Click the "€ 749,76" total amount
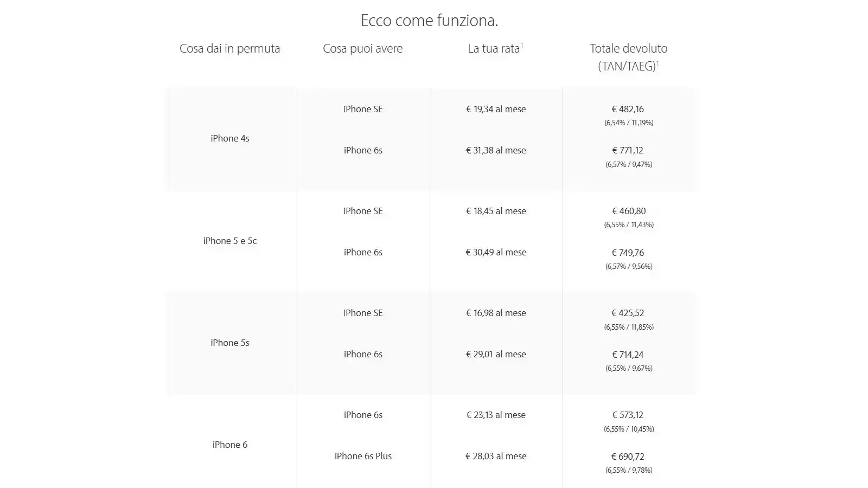868x488 pixels. [628, 253]
